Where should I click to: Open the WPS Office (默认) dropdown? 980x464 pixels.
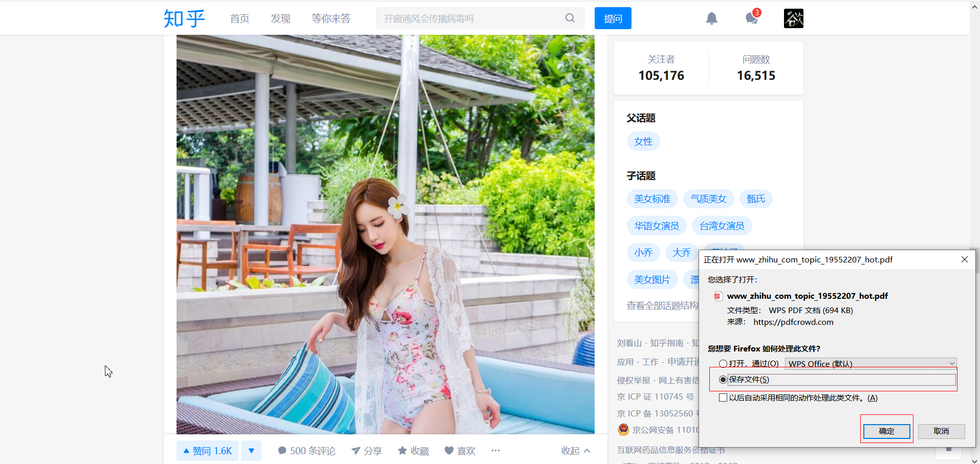click(871, 364)
